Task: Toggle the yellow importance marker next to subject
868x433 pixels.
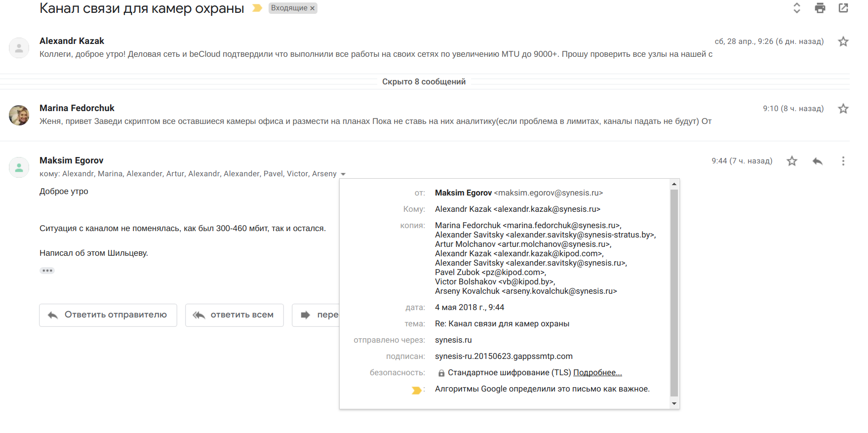Action: pos(257,8)
